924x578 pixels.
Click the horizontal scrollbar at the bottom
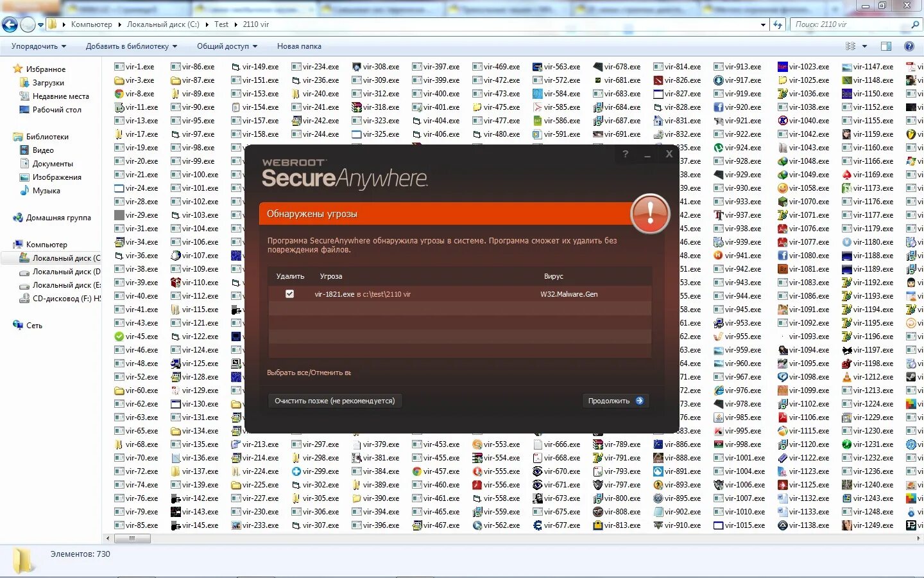[133, 538]
